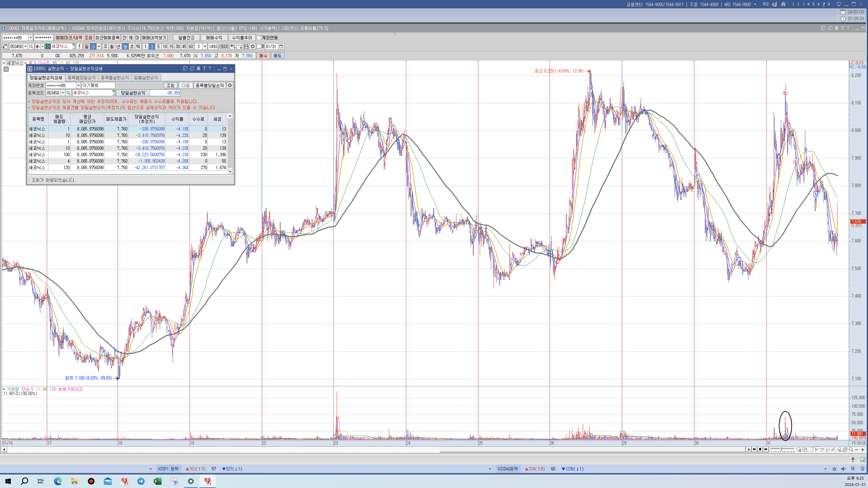Select the 당일실현손익상세 tab
The height and width of the screenshot is (488, 868).
click(46, 78)
